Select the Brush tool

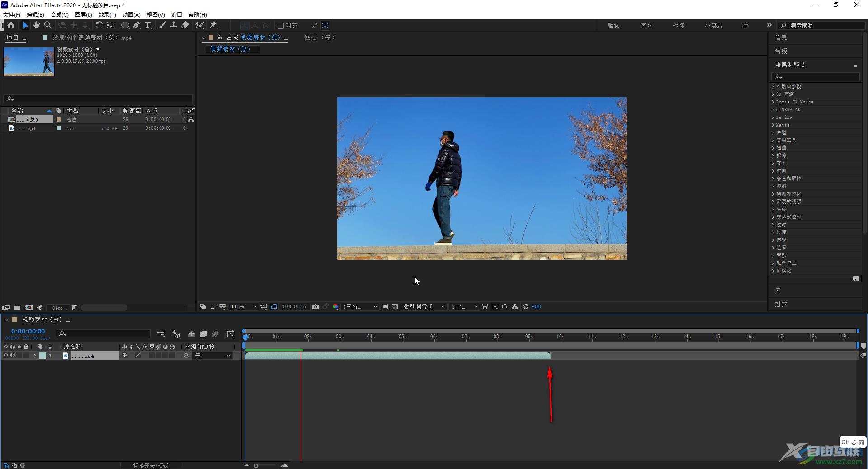click(x=162, y=25)
